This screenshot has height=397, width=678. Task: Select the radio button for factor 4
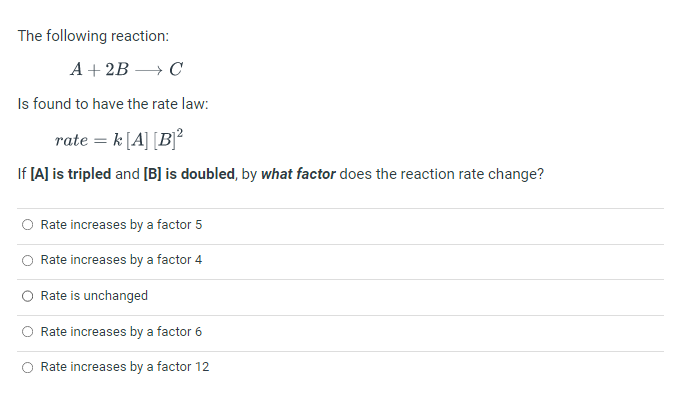[x=28, y=260]
